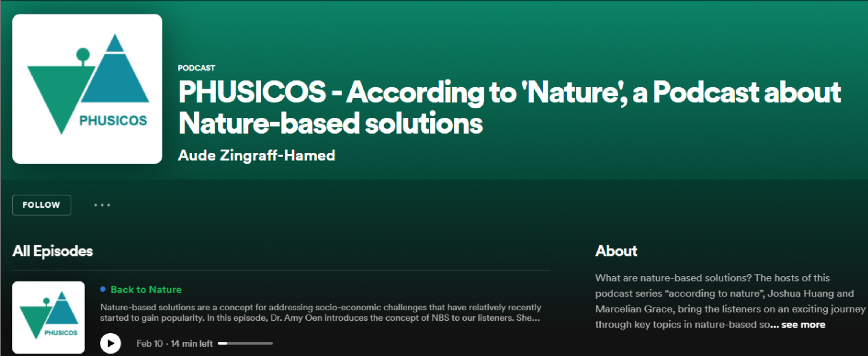This screenshot has height=356, width=868.
Task: Click the PODCAST label above the title
Action: (x=196, y=68)
